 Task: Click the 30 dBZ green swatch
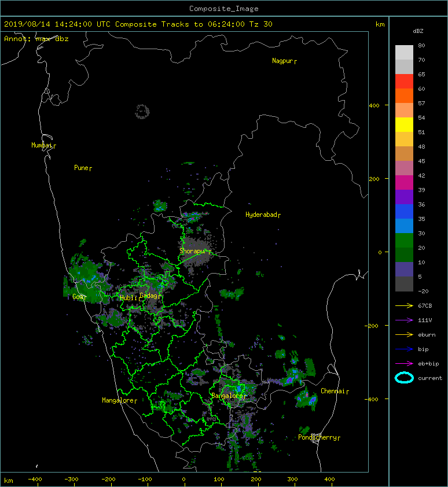click(x=404, y=240)
